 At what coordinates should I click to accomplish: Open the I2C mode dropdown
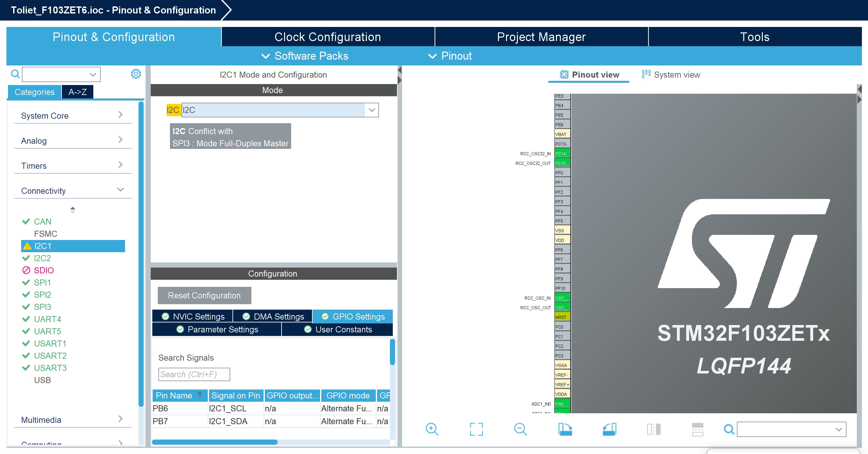pyautogui.click(x=372, y=110)
